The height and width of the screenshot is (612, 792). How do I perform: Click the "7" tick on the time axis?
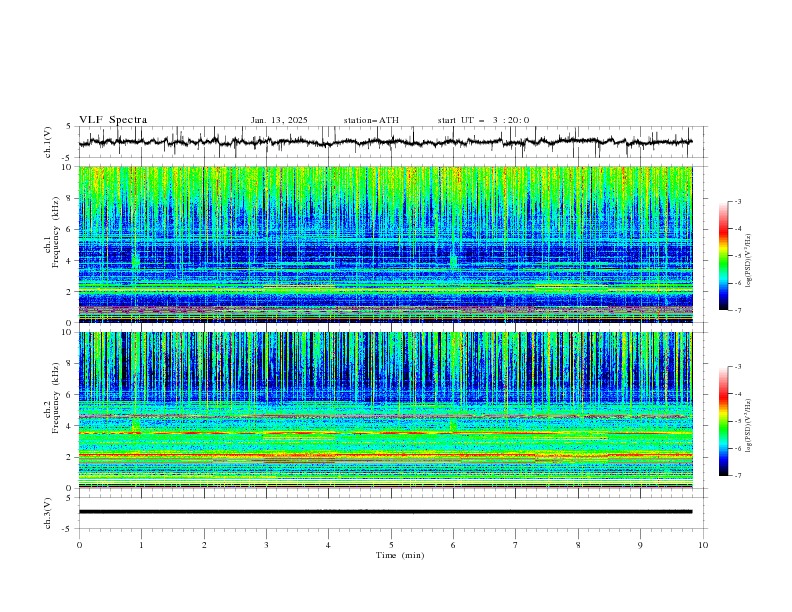pyautogui.click(x=516, y=545)
